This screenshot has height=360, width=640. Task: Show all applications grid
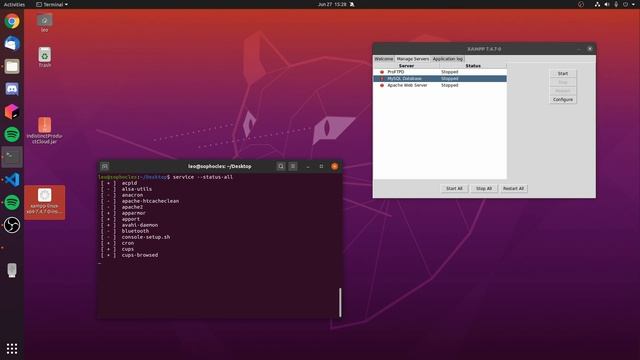[12, 348]
